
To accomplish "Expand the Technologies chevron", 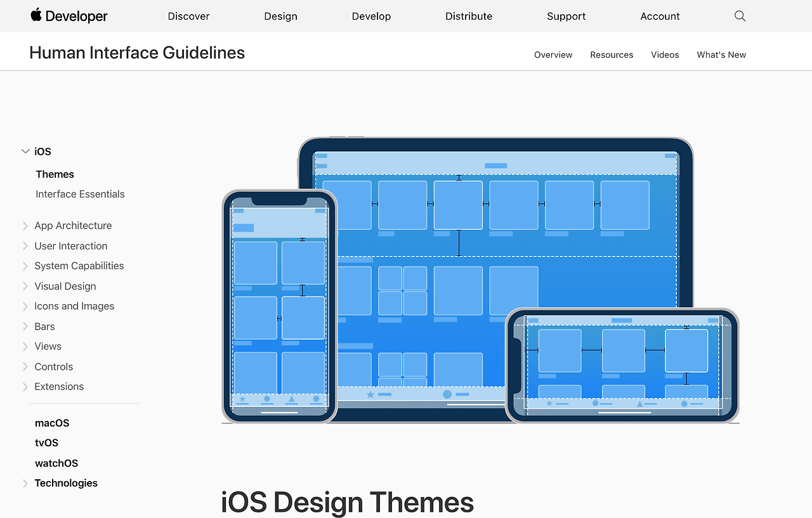I will [x=25, y=484].
